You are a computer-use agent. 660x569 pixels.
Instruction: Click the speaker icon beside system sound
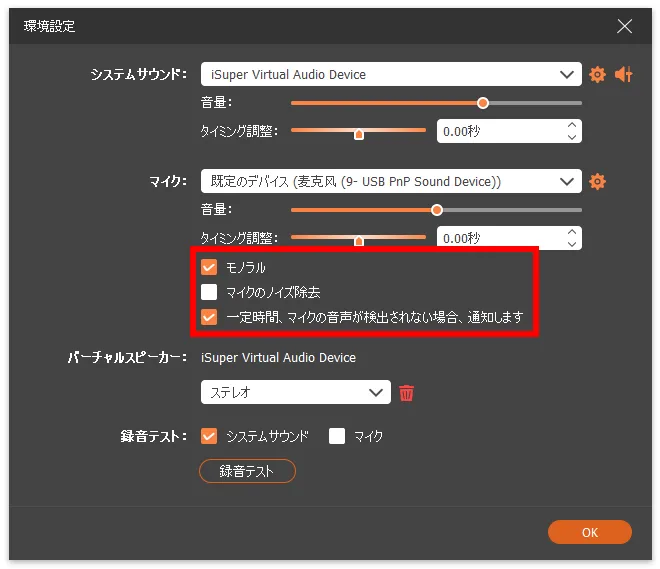click(624, 74)
